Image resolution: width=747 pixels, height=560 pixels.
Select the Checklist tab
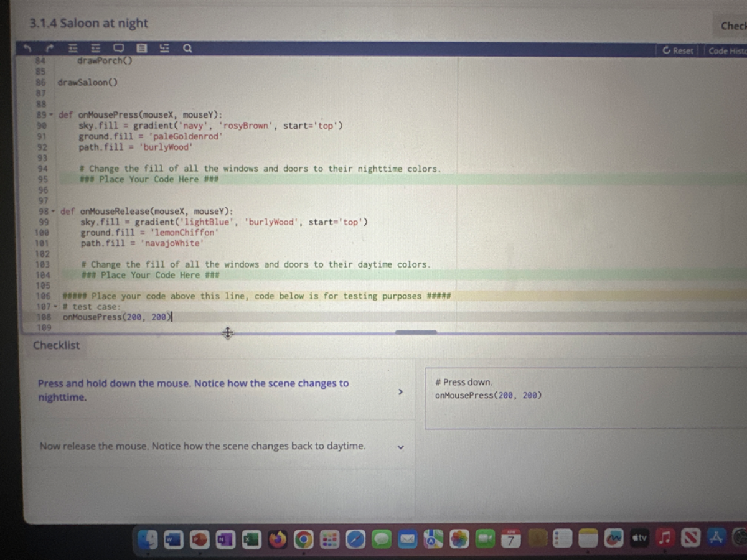click(x=56, y=345)
